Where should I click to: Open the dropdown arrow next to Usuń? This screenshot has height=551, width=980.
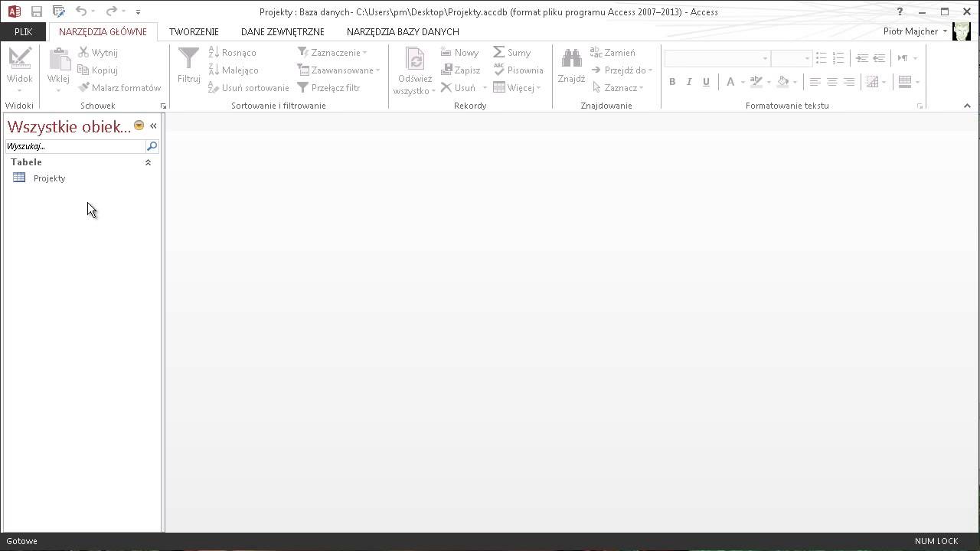point(485,88)
